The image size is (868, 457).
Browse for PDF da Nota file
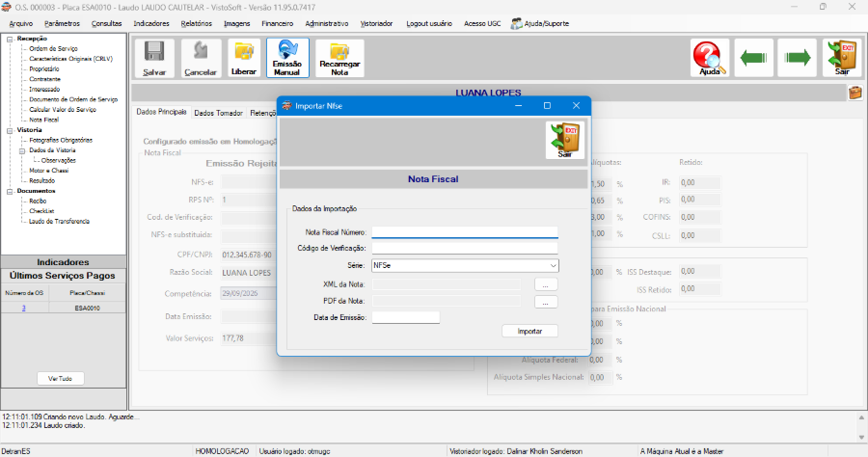click(546, 302)
